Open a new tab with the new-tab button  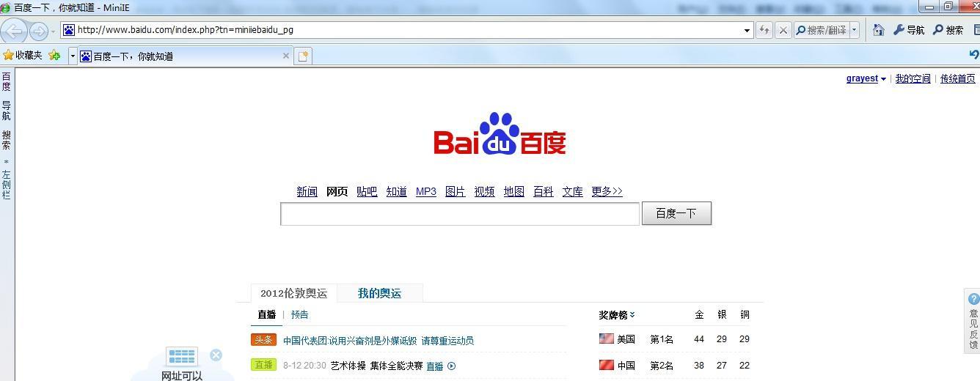[x=303, y=56]
